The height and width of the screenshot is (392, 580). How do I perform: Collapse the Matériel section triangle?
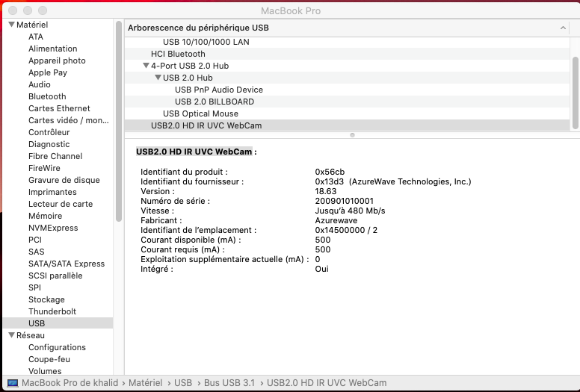(11, 25)
